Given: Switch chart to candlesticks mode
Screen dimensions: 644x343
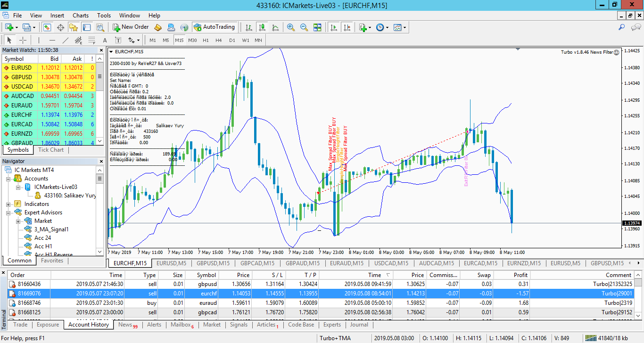Looking at the screenshot, I should point(262,27).
